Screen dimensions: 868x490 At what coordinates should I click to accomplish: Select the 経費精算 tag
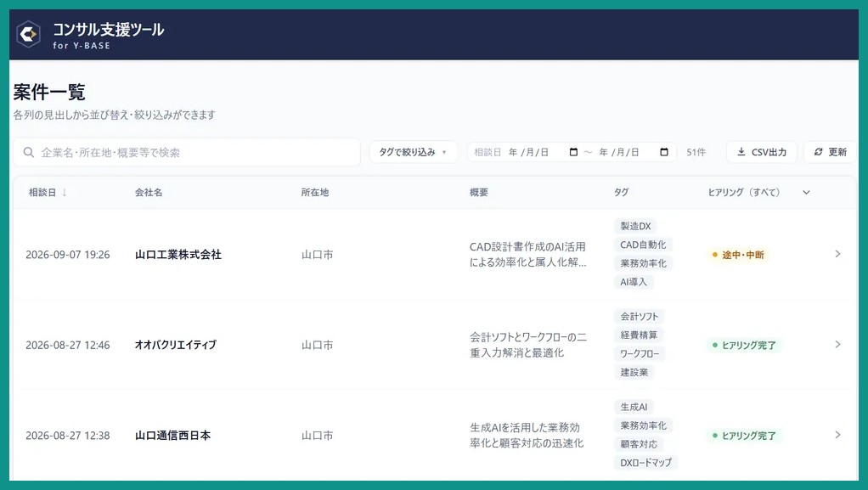(639, 335)
